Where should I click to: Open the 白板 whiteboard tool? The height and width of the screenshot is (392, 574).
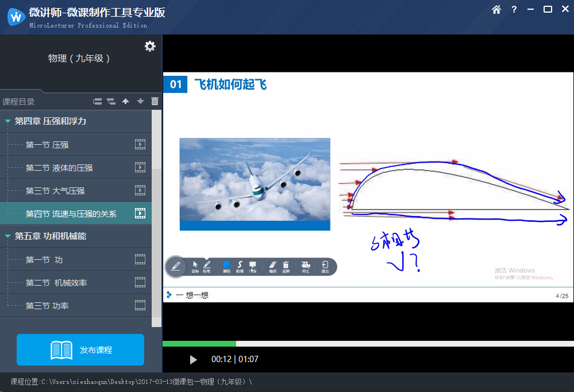252,266
